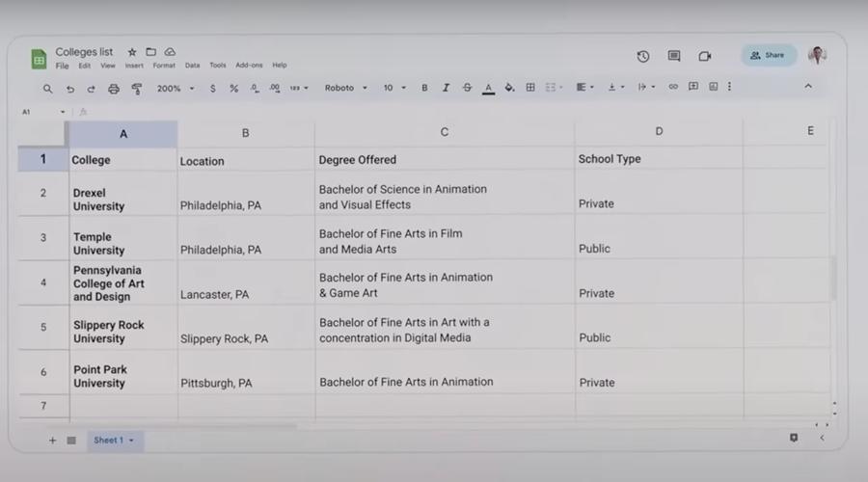Image resolution: width=868 pixels, height=482 pixels.
Task: Insert a link with chain icon
Action: click(x=673, y=87)
